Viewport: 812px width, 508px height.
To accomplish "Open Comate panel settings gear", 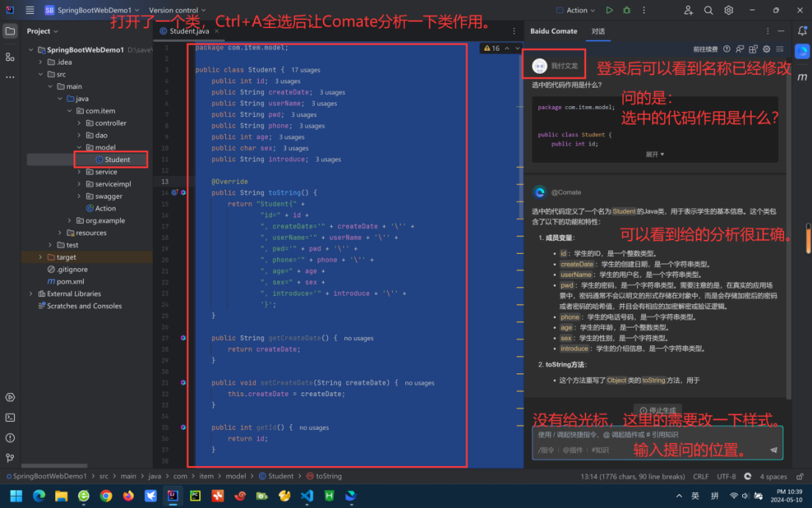I will point(766,49).
